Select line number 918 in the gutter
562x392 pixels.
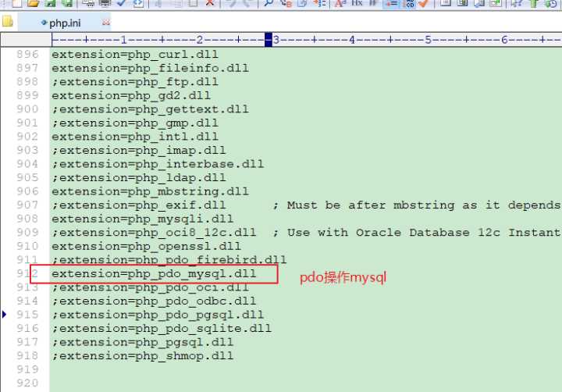[27, 356]
